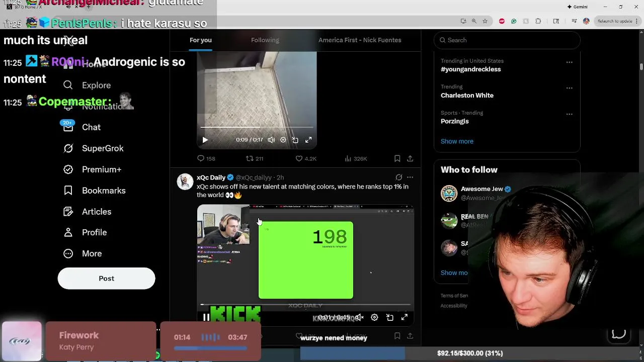Unmute the xQc Daily video
Screen dimensions: 644x362
359,317
